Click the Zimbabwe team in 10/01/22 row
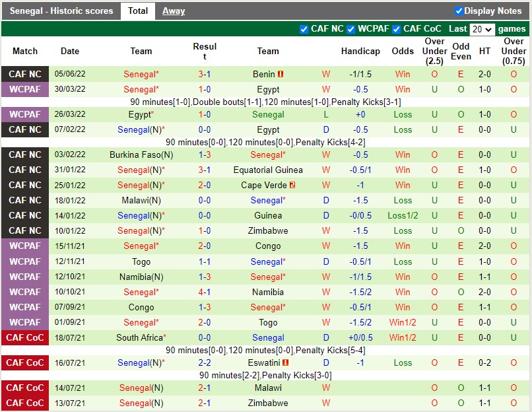The height and width of the screenshot is (412, 532). click(x=268, y=231)
